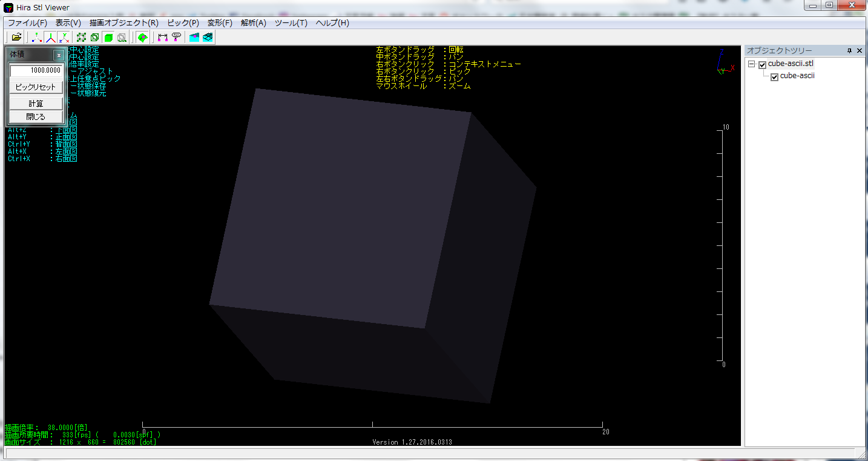This screenshot has height=461, width=868.
Task: Click the Alt+Y 正面図 shortcut text
Action: pyautogui.click(x=42, y=137)
